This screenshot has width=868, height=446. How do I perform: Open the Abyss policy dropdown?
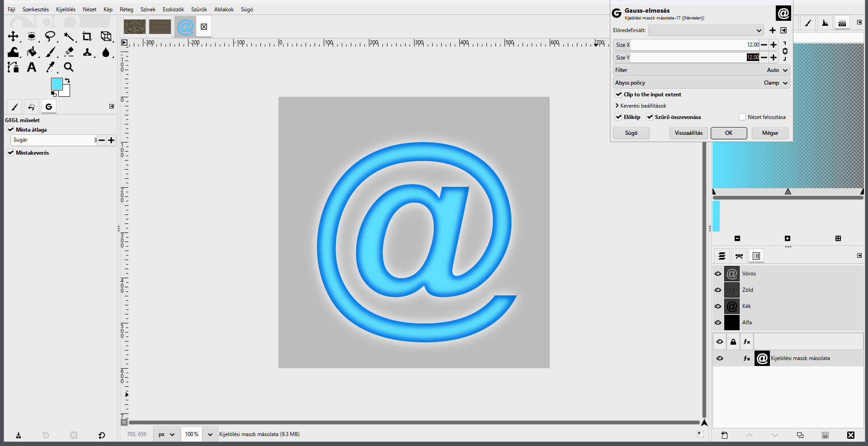click(x=702, y=83)
